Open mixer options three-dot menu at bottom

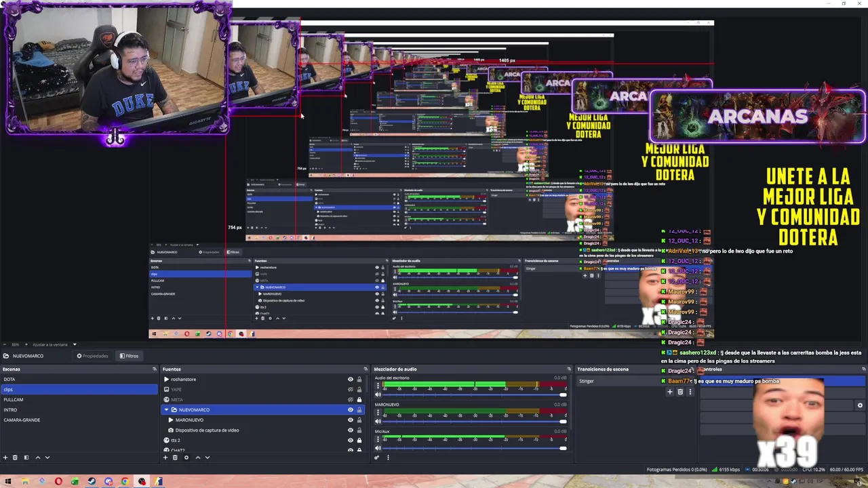[388, 457]
